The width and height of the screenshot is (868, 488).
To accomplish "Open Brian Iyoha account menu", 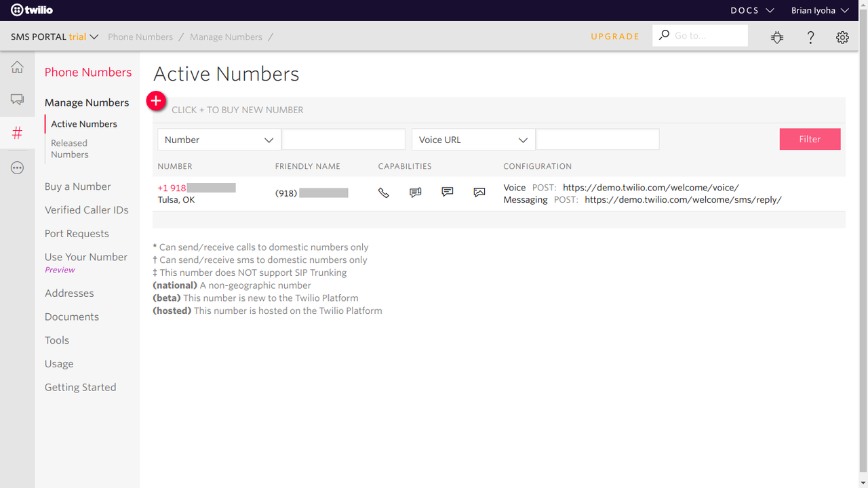I will pos(820,10).
